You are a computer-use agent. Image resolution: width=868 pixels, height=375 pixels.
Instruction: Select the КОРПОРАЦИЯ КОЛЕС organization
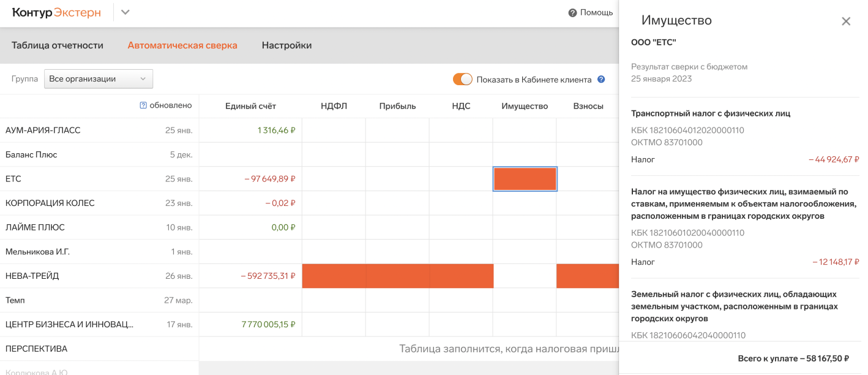99,203
